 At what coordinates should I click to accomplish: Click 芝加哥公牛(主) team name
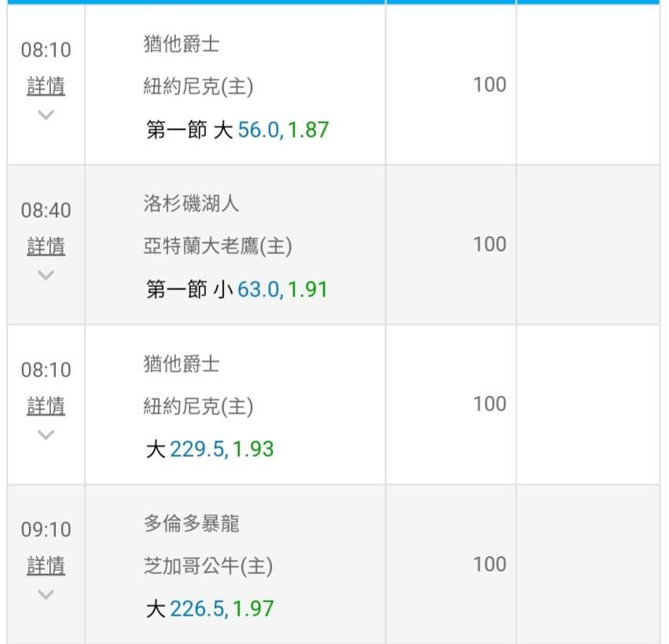(x=208, y=566)
